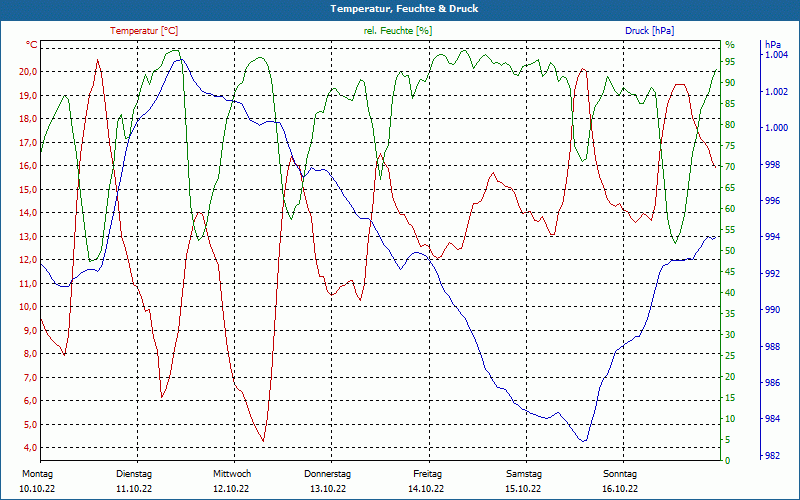Select the blue Druck [hPa] legend label
Image resolution: width=800 pixels, height=500 pixels.
pos(649,31)
